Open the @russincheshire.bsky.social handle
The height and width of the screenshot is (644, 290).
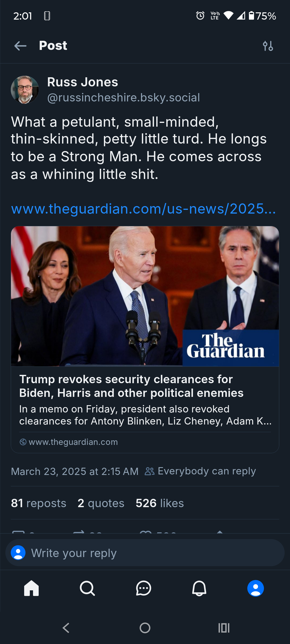point(124,98)
